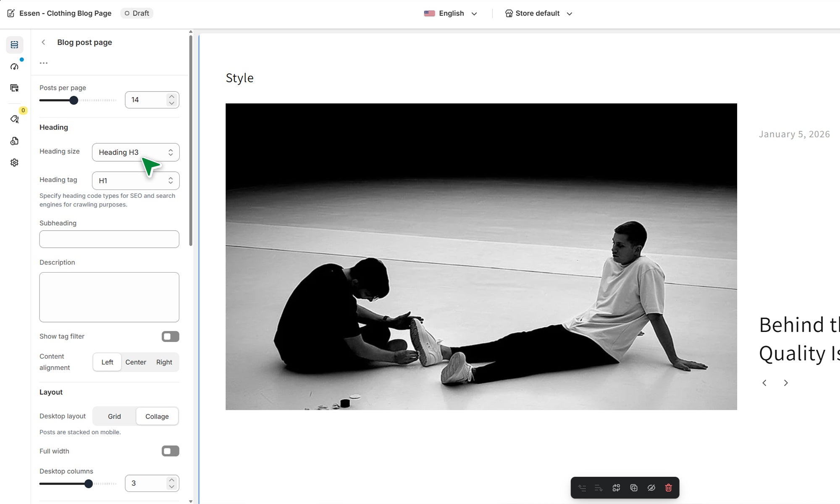Screen dimensions: 840x504
Task: Hide section using crossed-eye icon
Action: pos(651,488)
